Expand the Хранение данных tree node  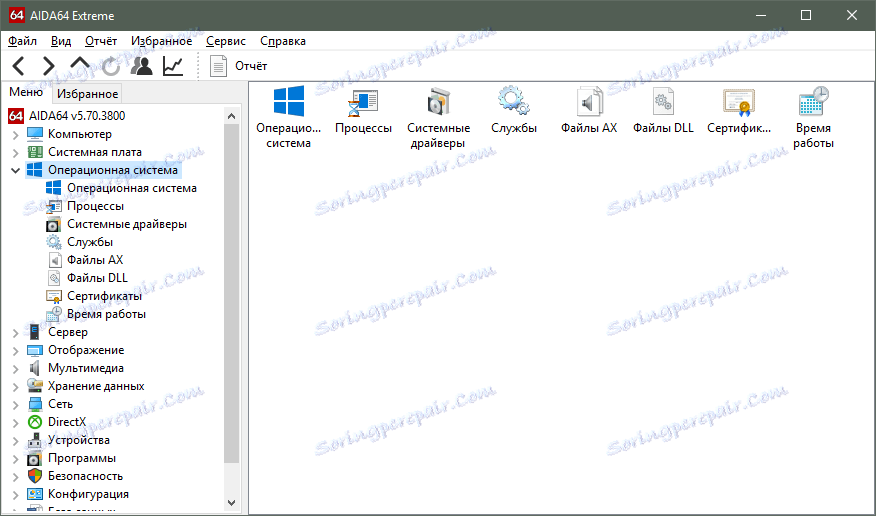click(x=16, y=386)
